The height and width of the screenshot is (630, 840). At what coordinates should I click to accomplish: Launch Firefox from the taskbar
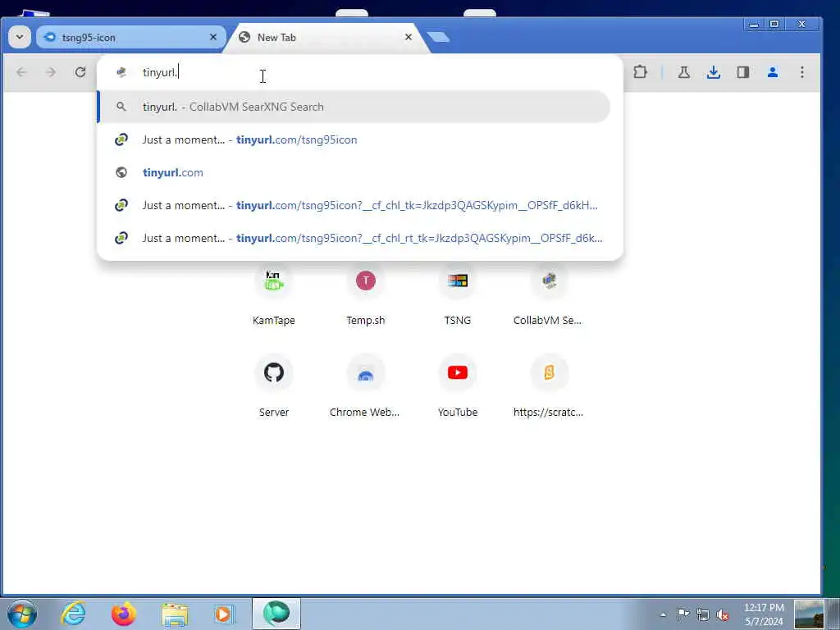coord(124,614)
